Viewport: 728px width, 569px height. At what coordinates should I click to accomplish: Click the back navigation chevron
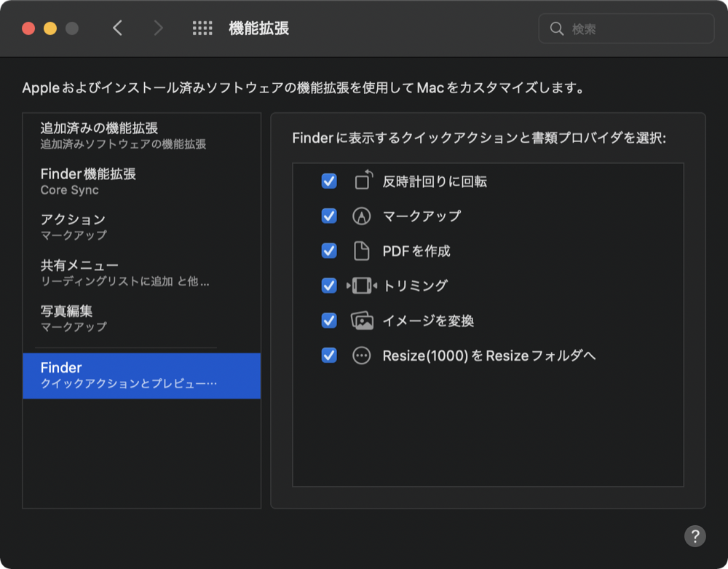(119, 28)
